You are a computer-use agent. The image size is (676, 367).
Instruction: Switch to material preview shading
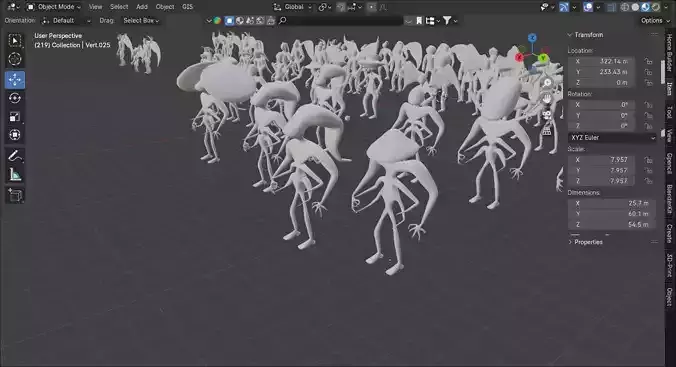point(645,7)
